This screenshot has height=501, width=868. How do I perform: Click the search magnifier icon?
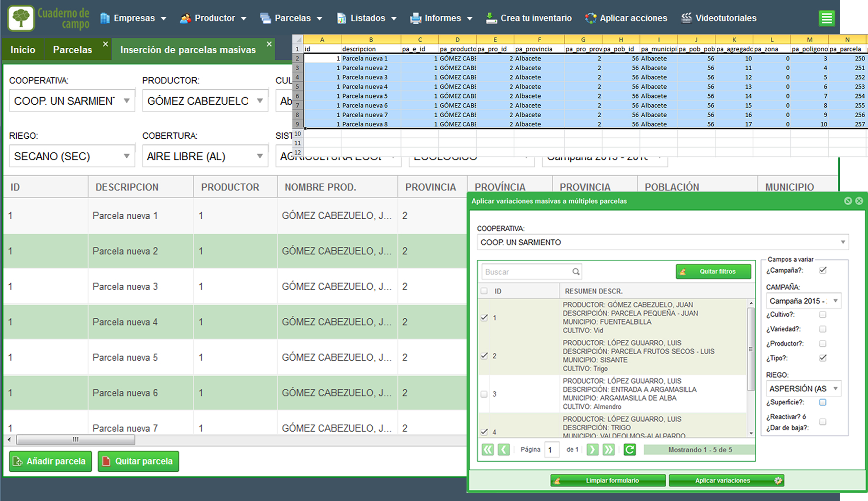[576, 272]
